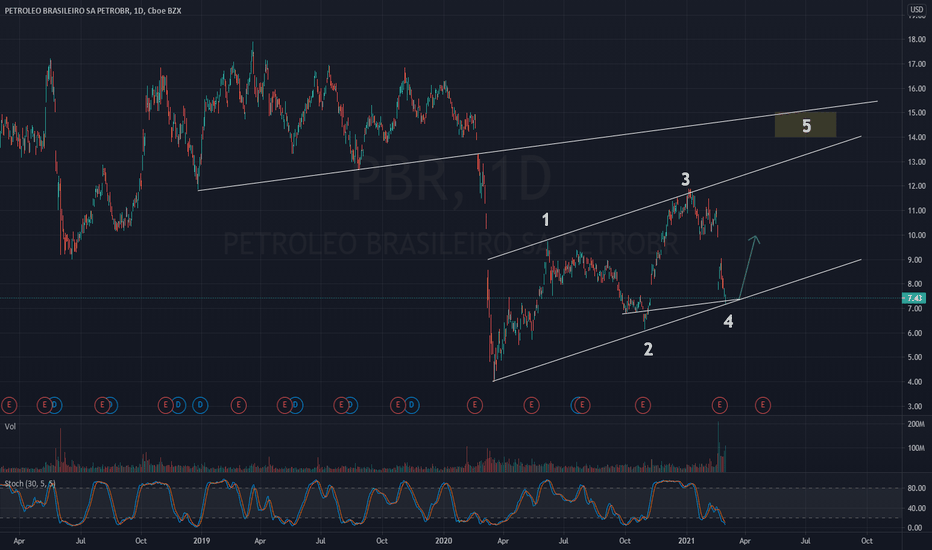Select the dividend marker between Jul 2018 and Oct 2018

(111, 406)
